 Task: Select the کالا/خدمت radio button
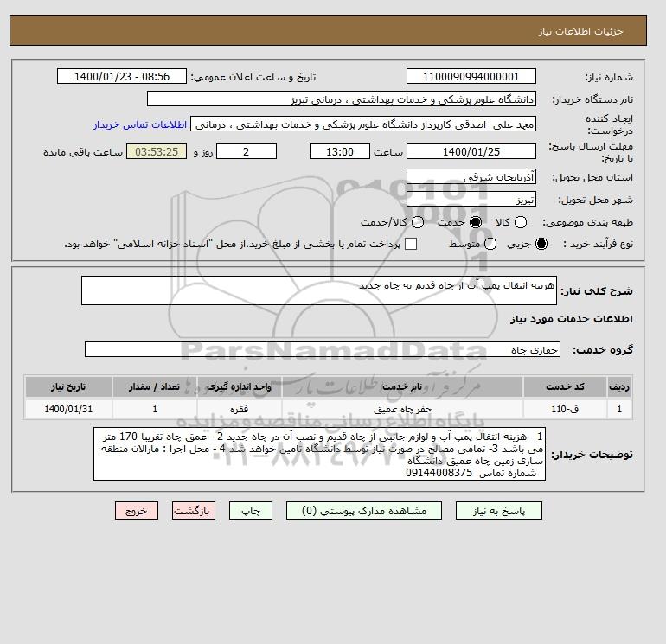(x=418, y=222)
